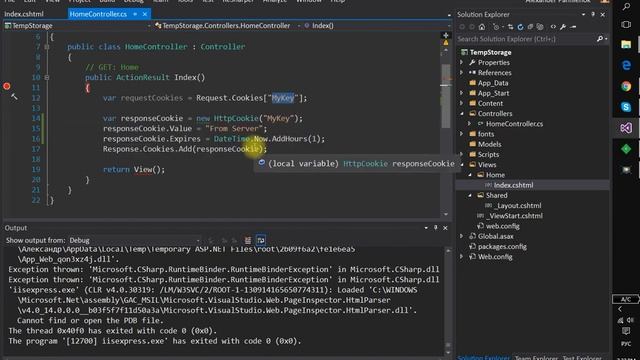Viewport: 640px width, 360px height.
Task: Click quick actions screwdriver icon at line 12
Action: coord(14,97)
